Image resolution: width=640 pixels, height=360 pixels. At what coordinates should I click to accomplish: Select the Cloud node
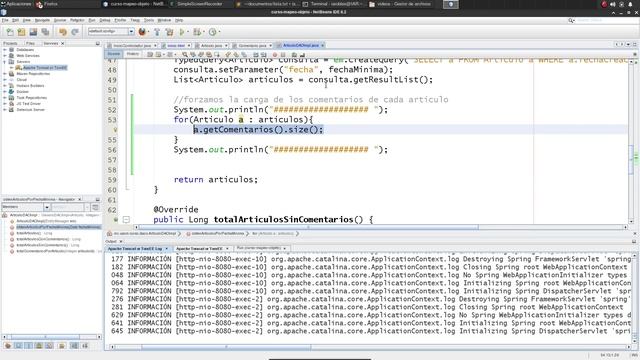pyautogui.click(x=22, y=80)
